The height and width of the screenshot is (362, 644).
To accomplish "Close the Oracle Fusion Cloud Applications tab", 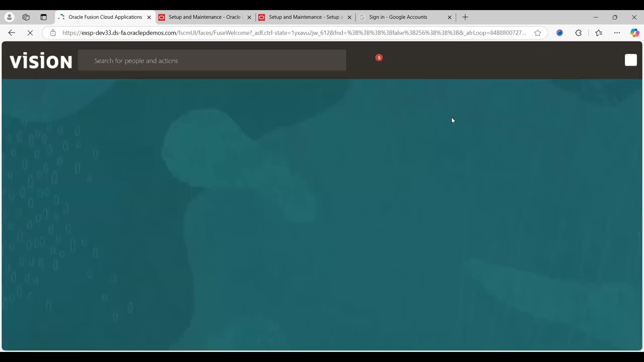I will click(149, 17).
